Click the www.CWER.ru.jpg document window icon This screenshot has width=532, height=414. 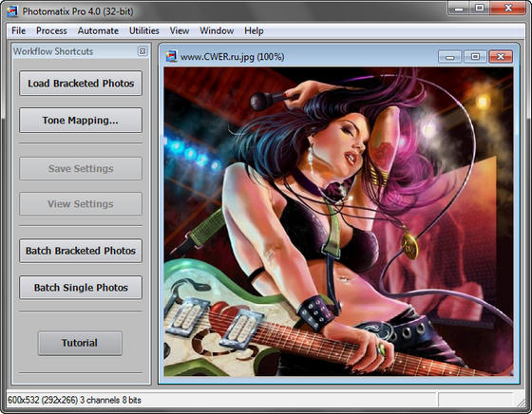[x=172, y=56]
